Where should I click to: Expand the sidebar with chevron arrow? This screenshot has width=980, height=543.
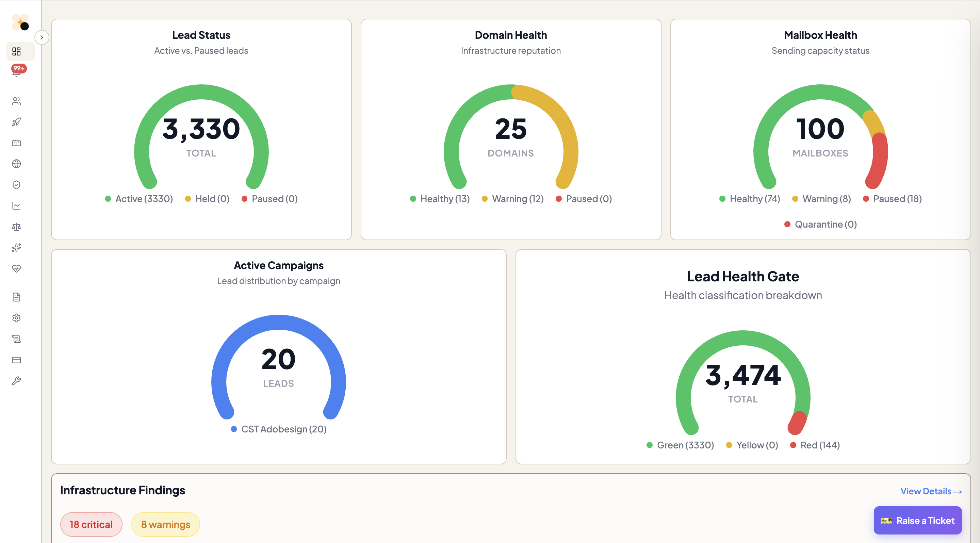click(42, 37)
